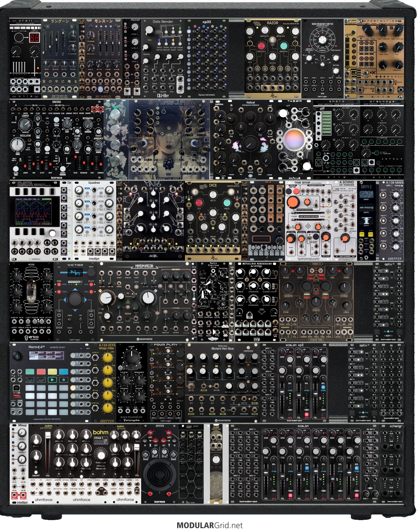Flip the PLAY switch on Tyme Sefari
This screenshot has height=532, width=420.
pos(317,190)
